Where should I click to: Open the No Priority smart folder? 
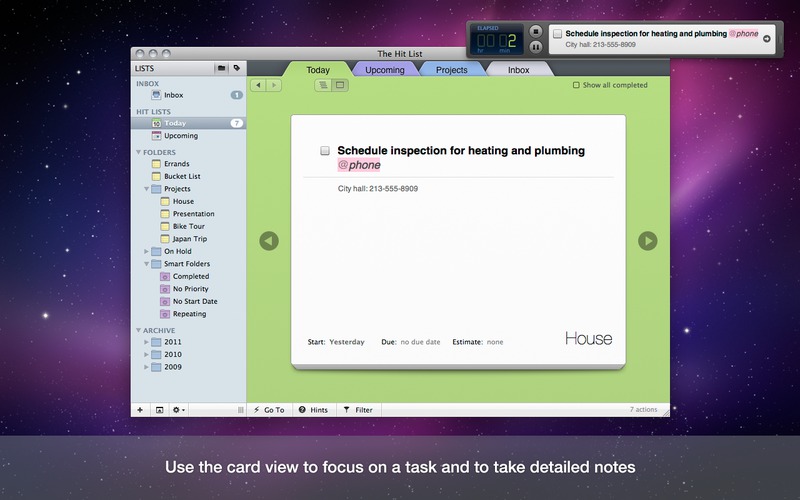(x=188, y=289)
